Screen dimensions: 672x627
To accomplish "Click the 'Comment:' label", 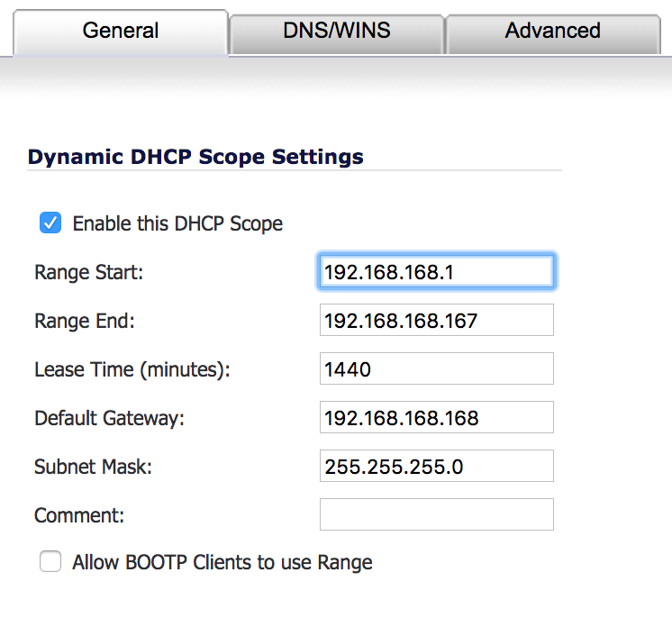I will point(79,515).
